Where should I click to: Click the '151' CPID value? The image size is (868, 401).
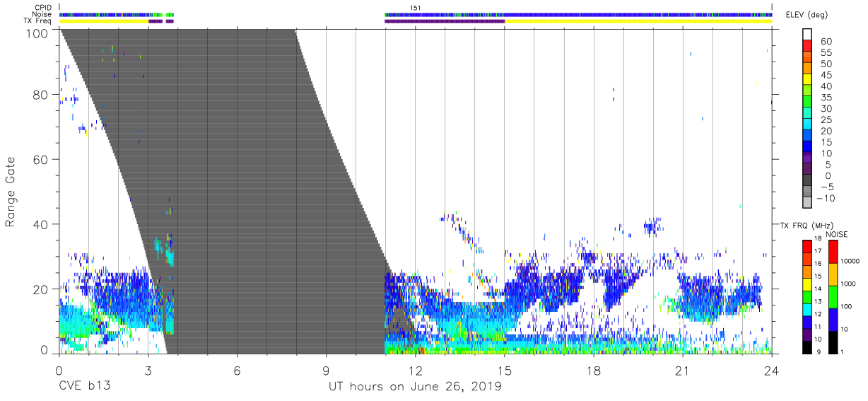[x=416, y=8]
